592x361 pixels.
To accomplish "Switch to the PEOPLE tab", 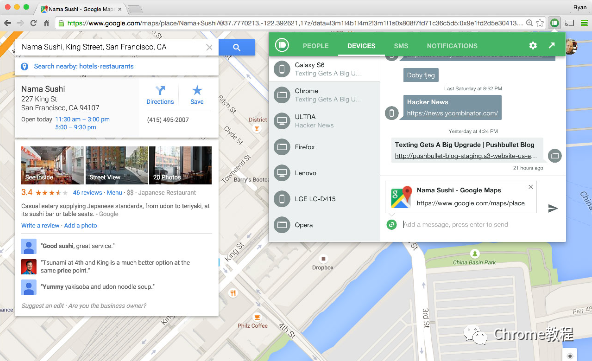I will pyautogui.click(x=315, y=46).
